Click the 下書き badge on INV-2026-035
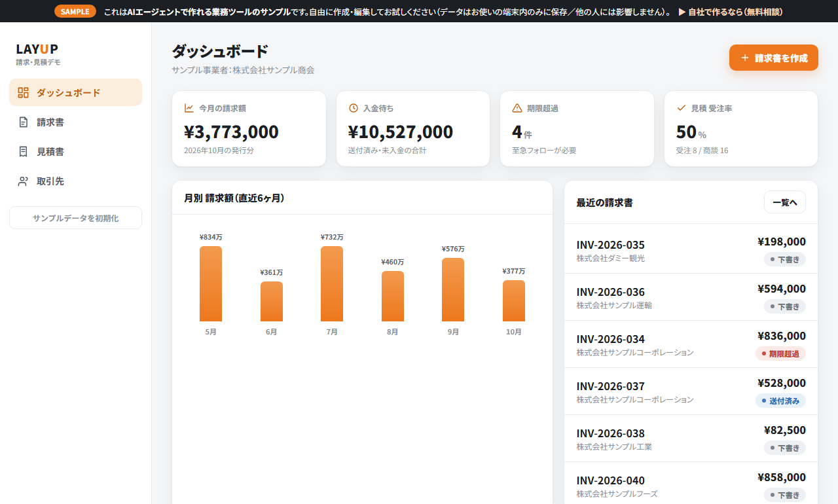The image size is (838, 504). (x=785, y=259)
